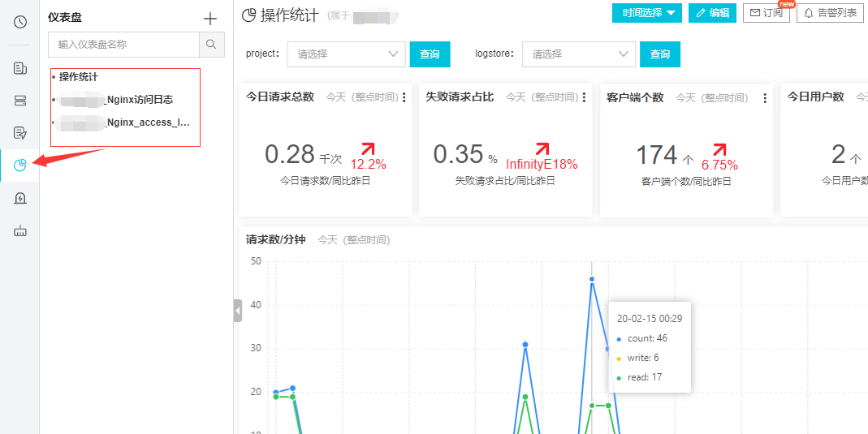
Task: Click the alarm bell icon in the left sidebar
Action: coord(20,198)
